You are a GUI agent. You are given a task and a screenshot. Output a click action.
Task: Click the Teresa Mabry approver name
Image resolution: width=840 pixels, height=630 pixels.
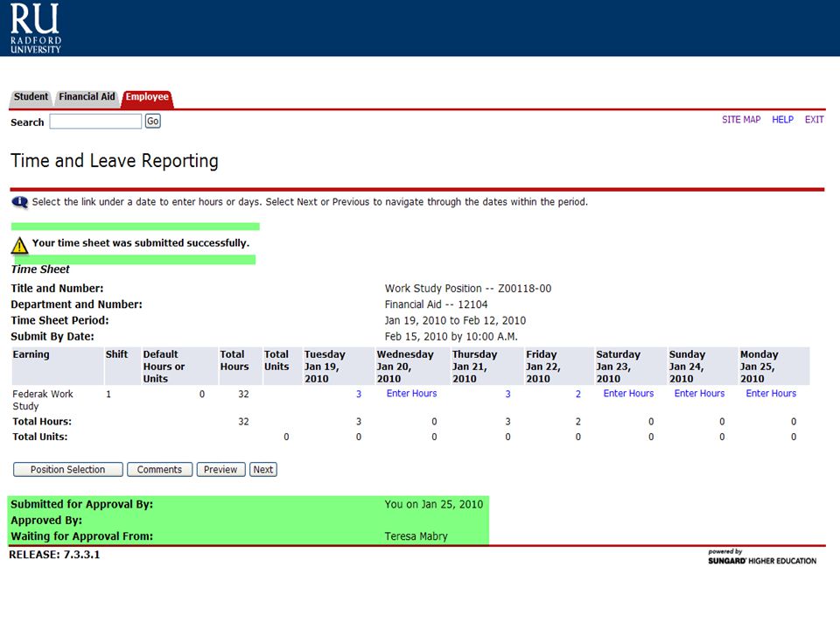[x=416, y=536]
